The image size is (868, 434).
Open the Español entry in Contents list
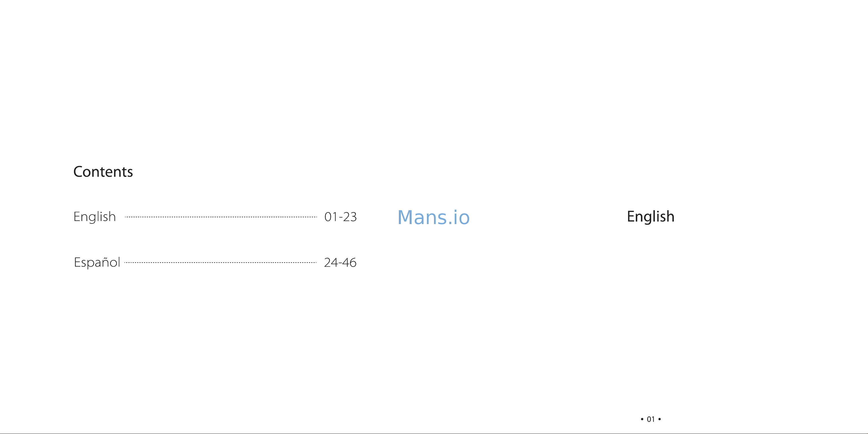tap(97, 261)
